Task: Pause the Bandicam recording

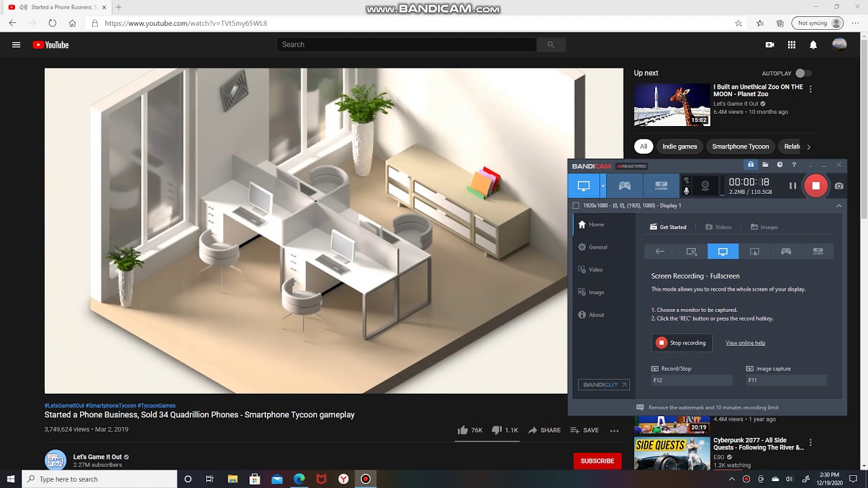Action: pos(793,186)
